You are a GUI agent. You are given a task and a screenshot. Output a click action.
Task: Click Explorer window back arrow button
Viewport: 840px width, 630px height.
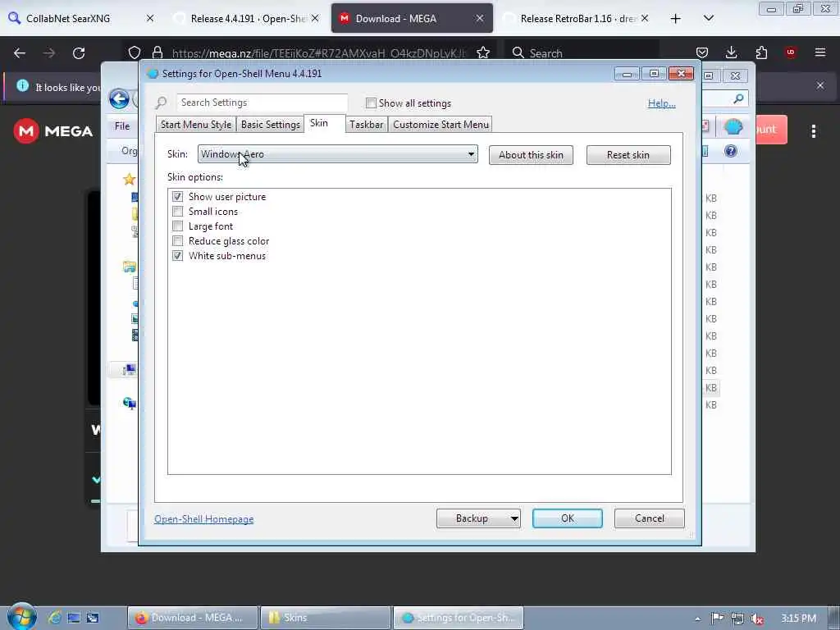coord(119,98)
